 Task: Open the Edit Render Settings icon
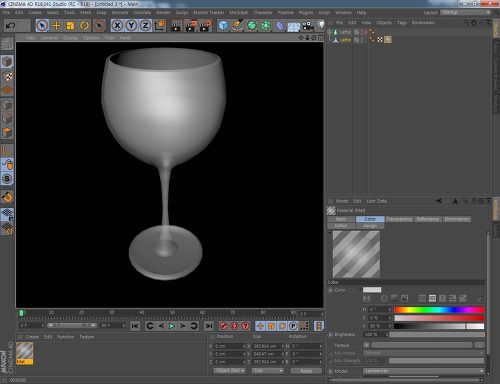pyautogui.click(x=206, y=26)
